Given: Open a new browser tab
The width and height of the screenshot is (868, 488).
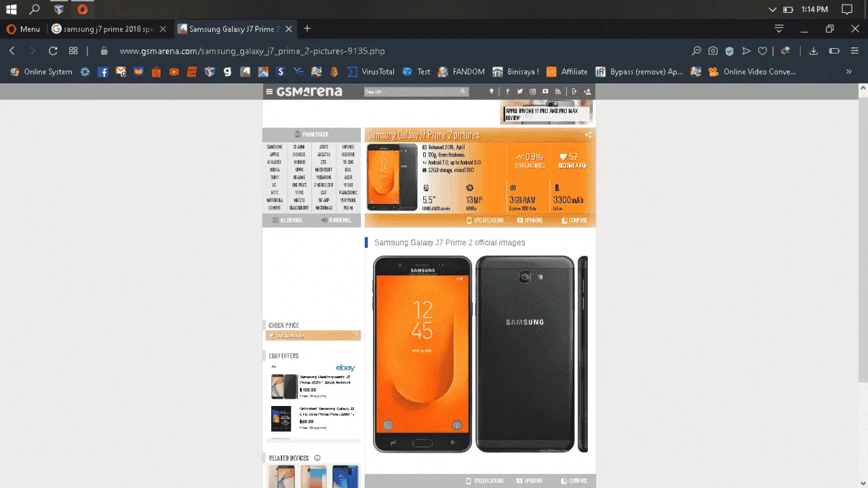Looking at the screenshot, I should click(307, 28).
